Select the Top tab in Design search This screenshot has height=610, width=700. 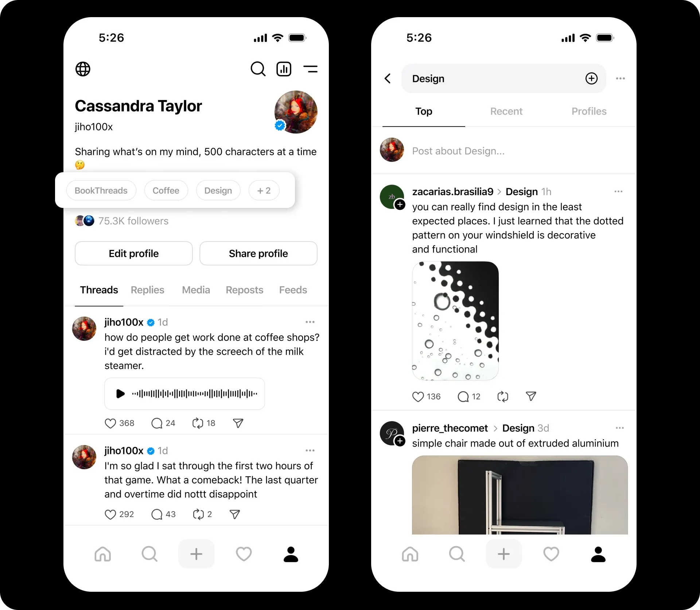(423, 111)
